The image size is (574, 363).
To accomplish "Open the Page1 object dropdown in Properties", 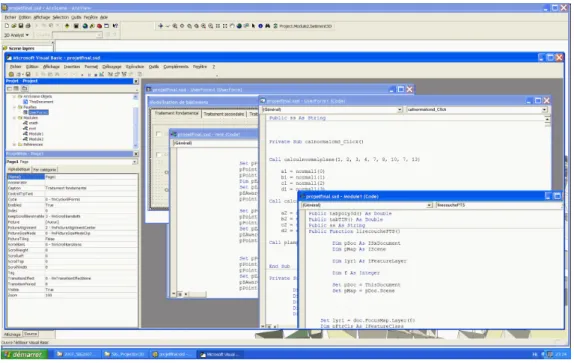I will click(135, 162).
